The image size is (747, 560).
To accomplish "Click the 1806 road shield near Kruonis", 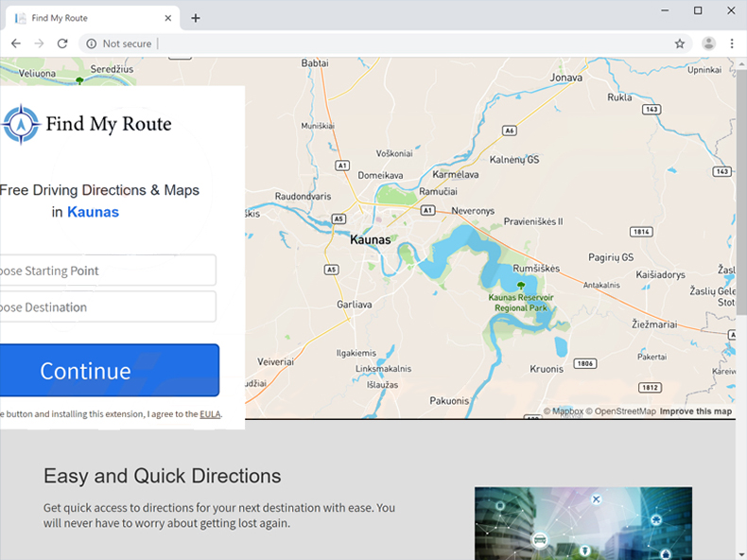I will (x=585, y=363).
